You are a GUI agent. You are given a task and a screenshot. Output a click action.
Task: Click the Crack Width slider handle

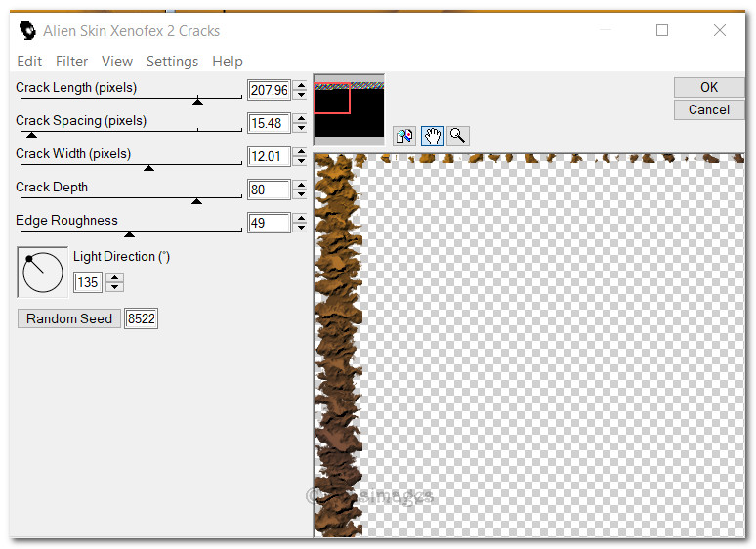click(149, 168)
